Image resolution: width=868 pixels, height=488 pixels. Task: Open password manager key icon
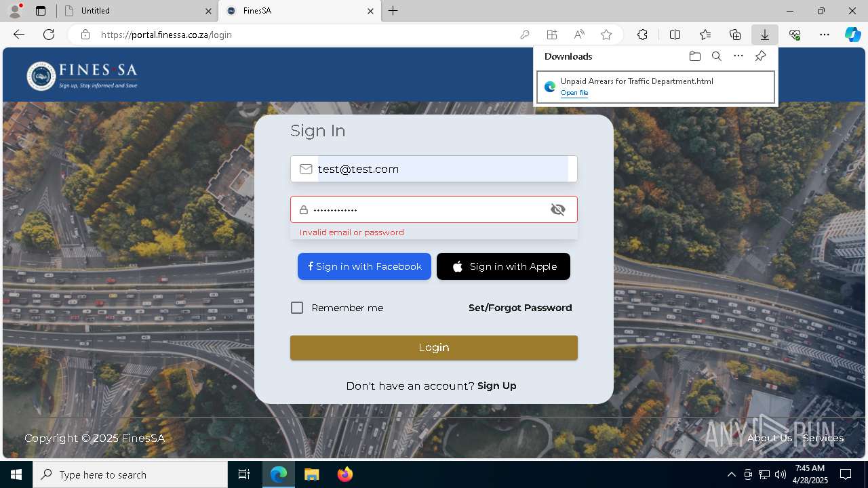point(524,35)
